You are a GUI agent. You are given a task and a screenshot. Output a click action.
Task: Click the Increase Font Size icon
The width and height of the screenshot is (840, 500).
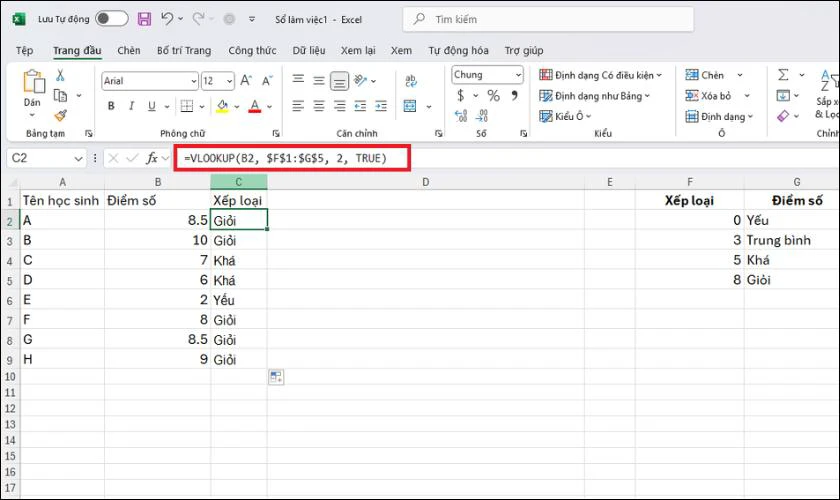click(248, 81)
